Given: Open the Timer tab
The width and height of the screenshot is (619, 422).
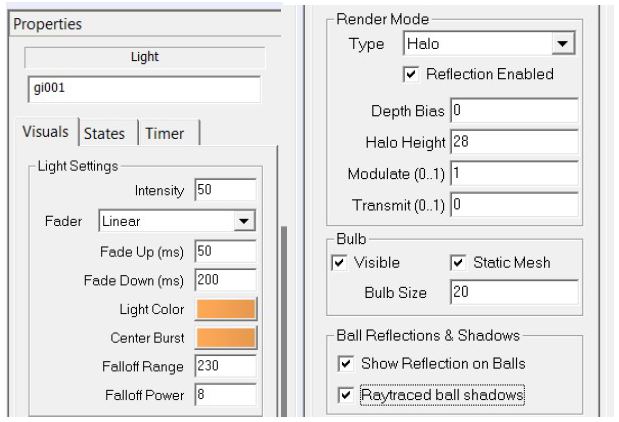Looking at the screenshot, I should click(165, 133).
